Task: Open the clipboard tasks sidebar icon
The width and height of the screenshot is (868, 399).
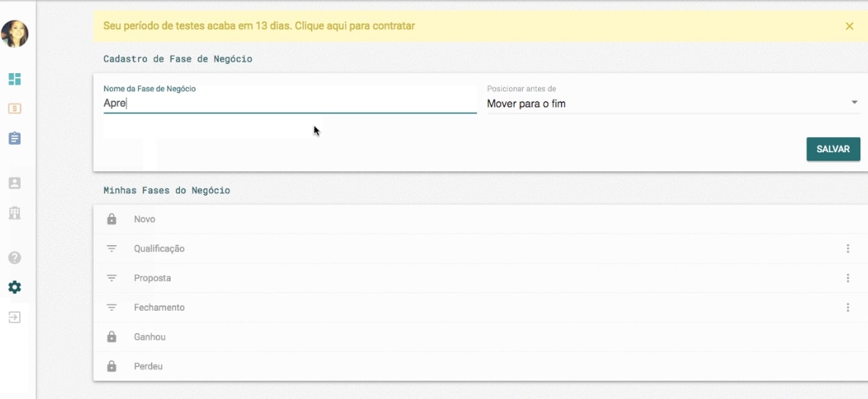Action: point(14,139)
